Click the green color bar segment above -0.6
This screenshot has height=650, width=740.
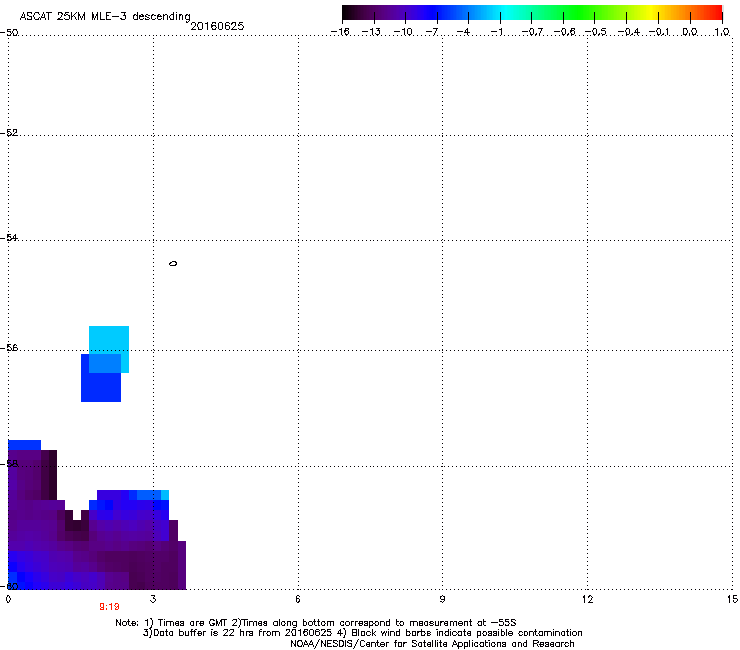coord(563,12)
